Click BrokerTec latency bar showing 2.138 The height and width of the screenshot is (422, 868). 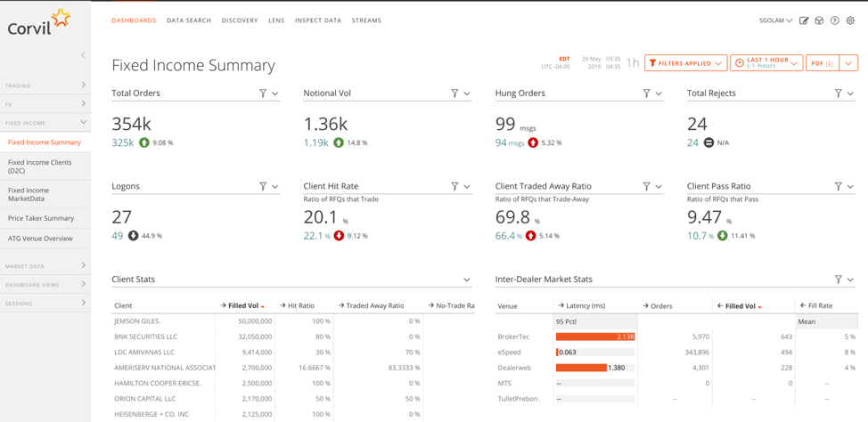[x=595, y=337]
